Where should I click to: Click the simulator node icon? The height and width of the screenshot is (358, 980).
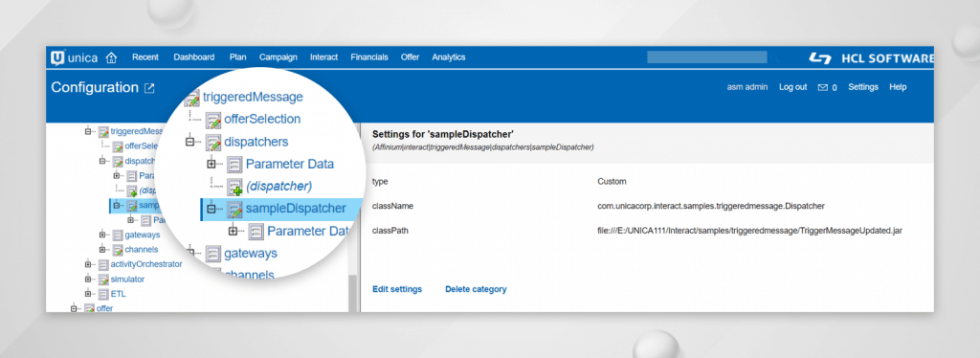coord(103,280)
